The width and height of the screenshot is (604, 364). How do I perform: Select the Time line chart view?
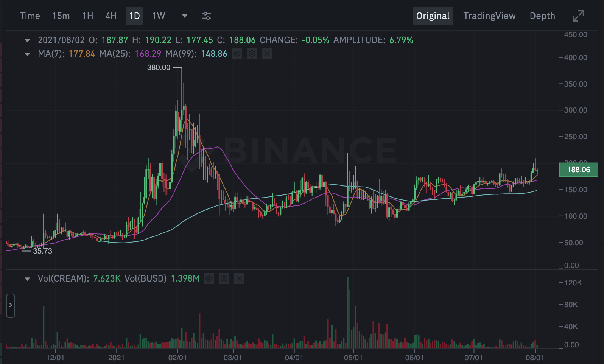[30, 16]
